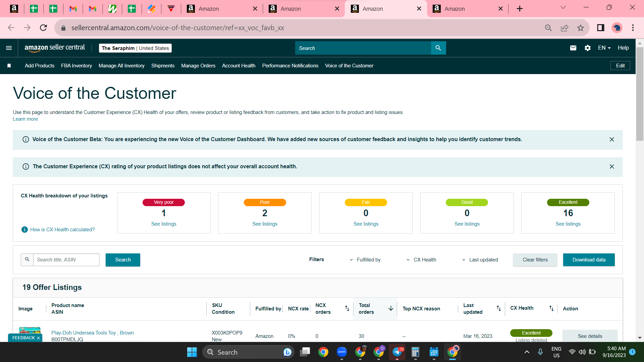The height and width of the screenshot is (362, 644).
Task: Sort the table by CX Health column
Action: click(551, 308)
